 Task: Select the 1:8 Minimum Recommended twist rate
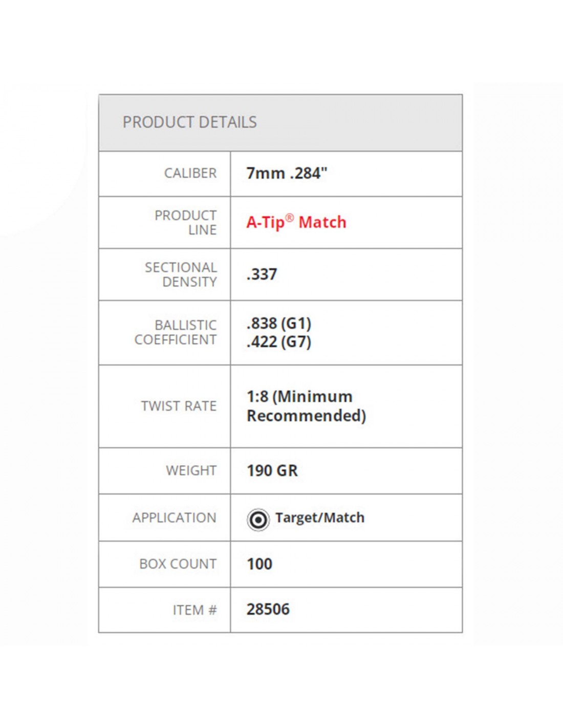coord(306,406)
